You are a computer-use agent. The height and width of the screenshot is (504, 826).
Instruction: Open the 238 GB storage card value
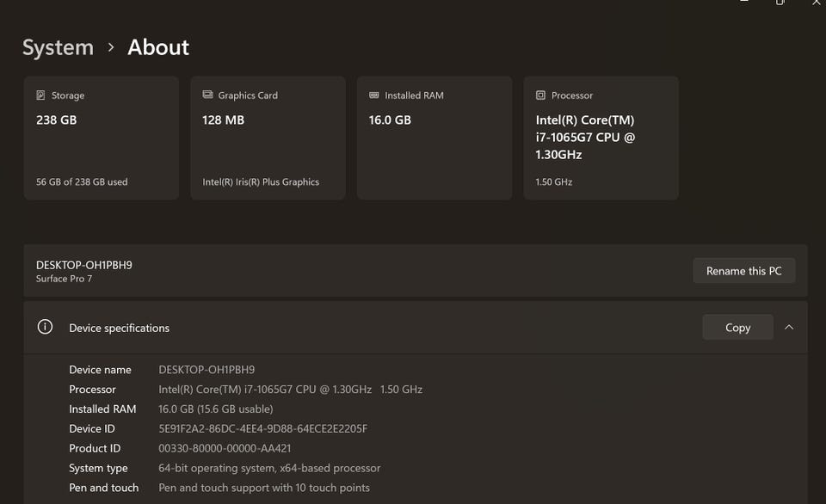coord(57,120)
